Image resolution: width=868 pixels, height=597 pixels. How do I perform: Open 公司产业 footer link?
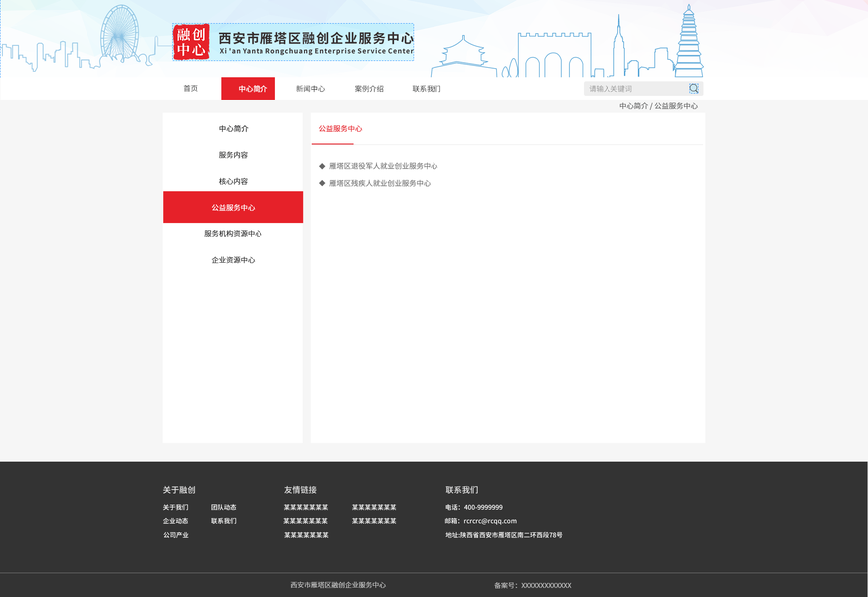(175, 535)
